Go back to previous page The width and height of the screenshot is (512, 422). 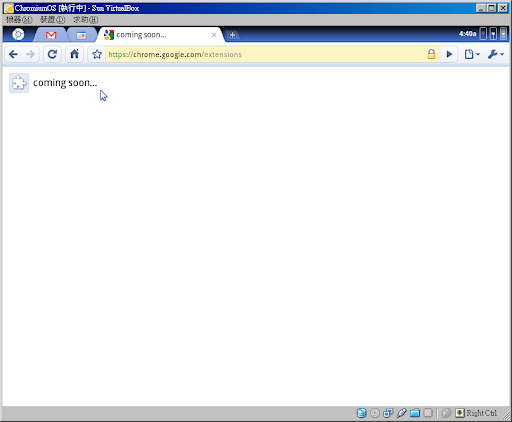click(x=13, y=54)
